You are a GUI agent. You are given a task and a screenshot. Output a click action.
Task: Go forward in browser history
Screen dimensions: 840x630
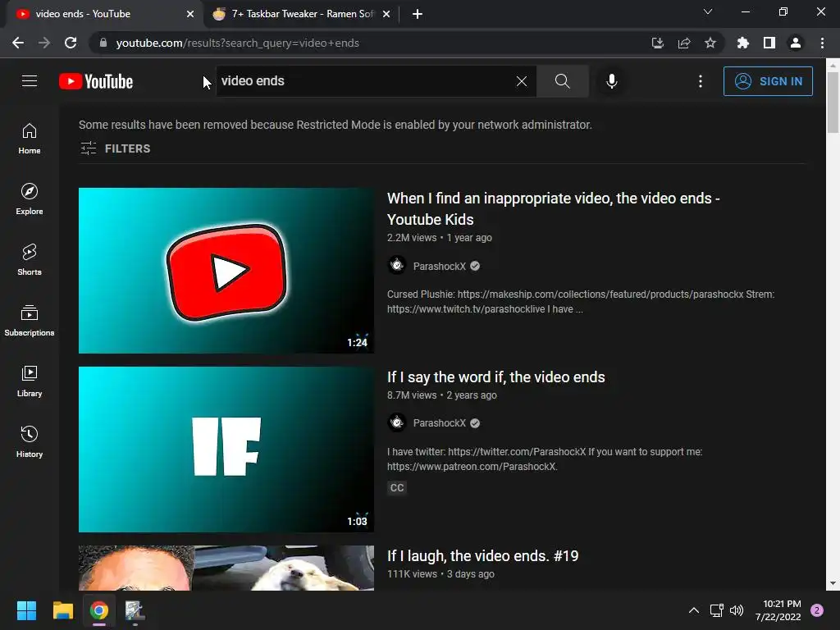(x=44, y=43)
